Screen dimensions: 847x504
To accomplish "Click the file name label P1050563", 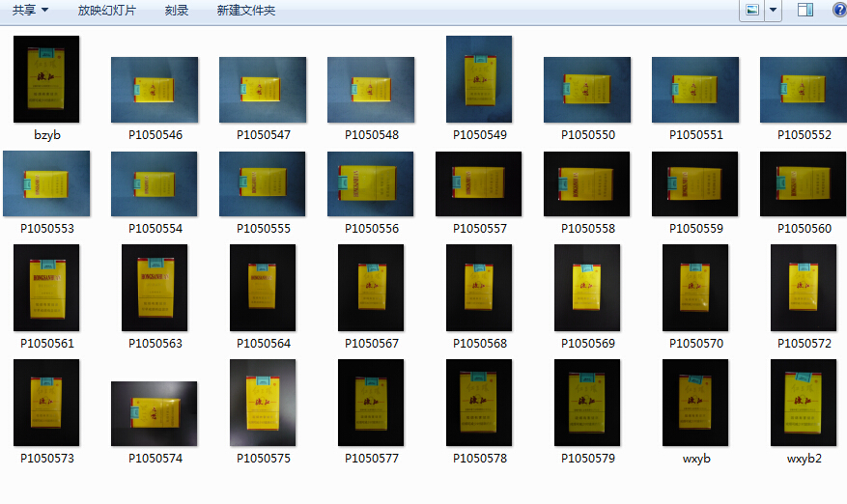I will 155,344.
